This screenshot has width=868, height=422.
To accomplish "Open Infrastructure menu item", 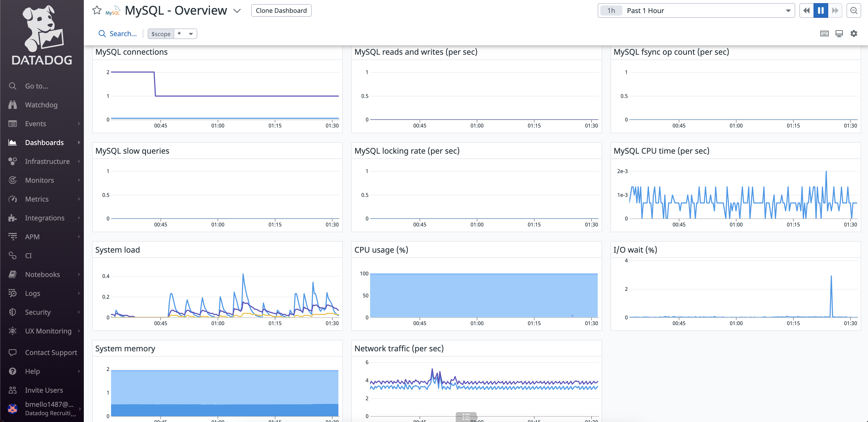I will pyautogui.click(x=47, y=161).
